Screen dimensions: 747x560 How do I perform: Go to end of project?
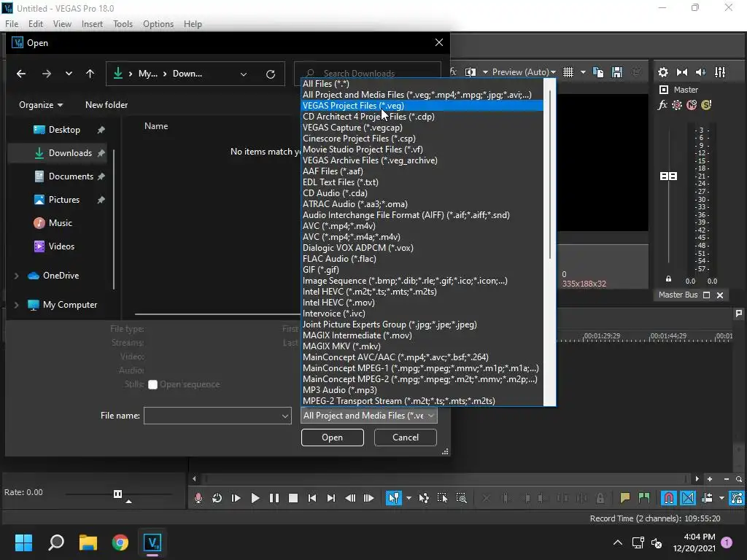tap(331, 498)
